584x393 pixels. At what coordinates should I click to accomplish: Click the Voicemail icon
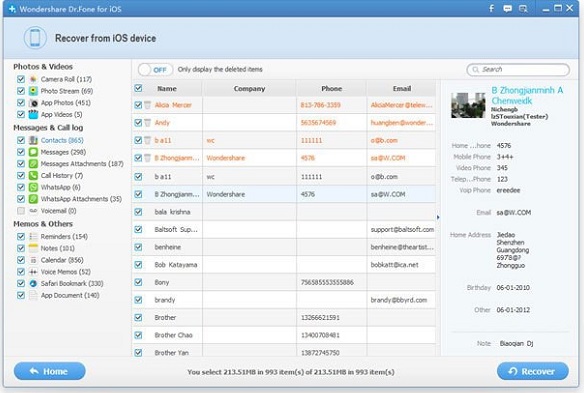pos(33,211)
